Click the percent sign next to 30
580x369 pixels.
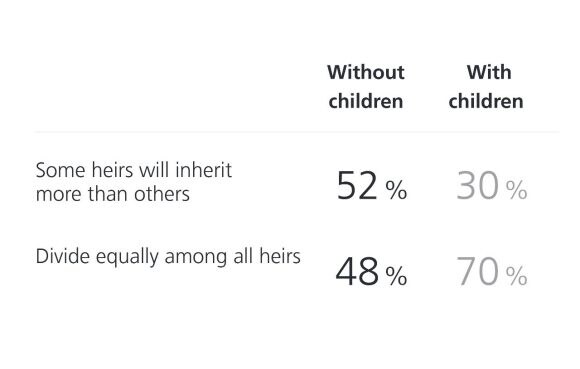point(516,190)
